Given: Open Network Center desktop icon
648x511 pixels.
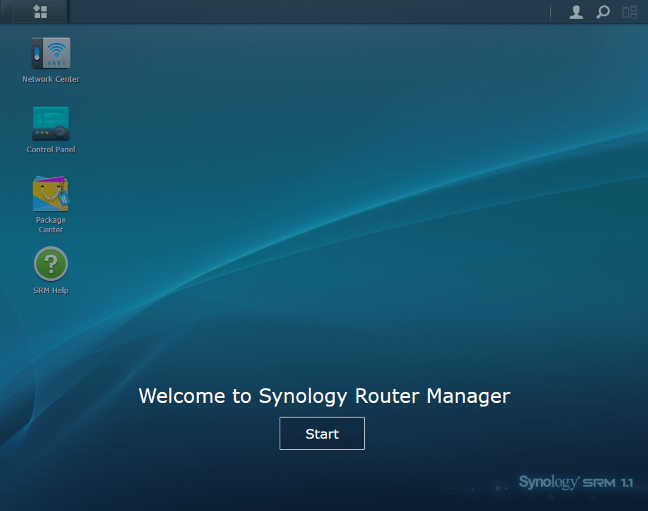Looking at the screenshot, I should tap(51, 53).
